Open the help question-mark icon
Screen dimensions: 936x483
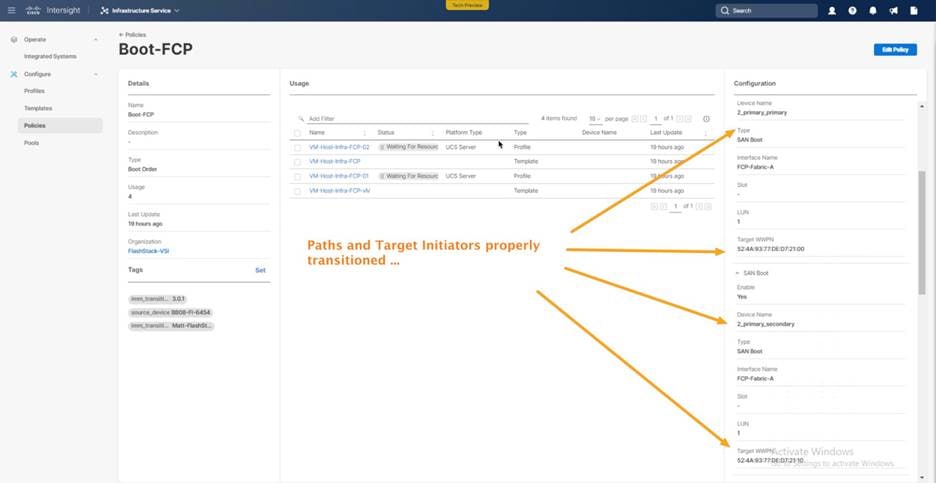coord(852,11)
